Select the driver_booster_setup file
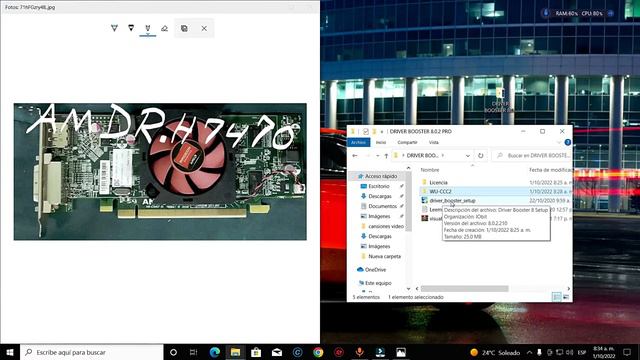Screen dimensions: 640x360 [452, 200]
